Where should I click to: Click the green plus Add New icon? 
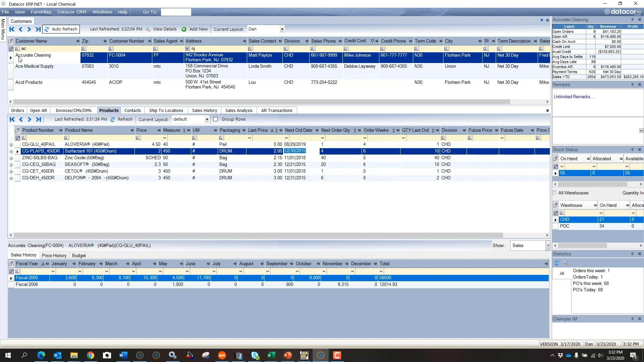(x=184, y=29)
